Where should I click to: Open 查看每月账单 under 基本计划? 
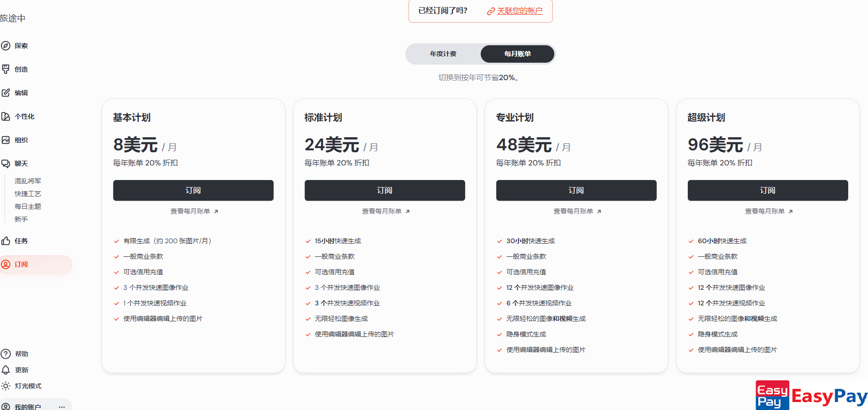pos(194,212)
